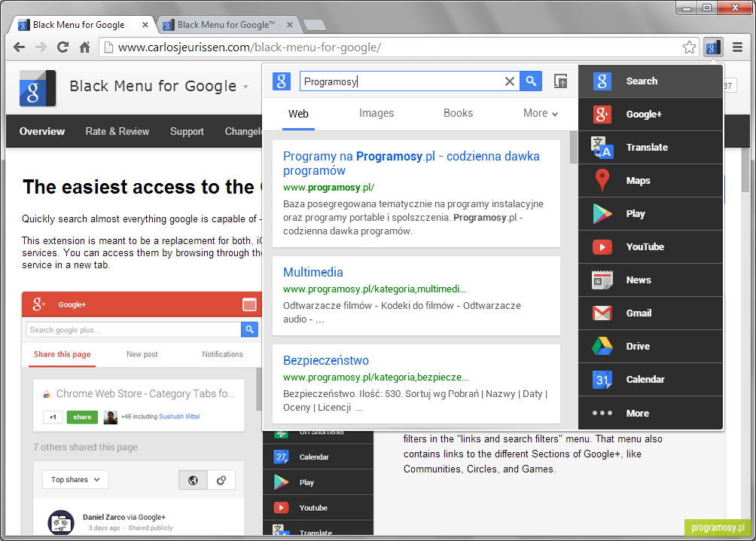The height and width of the screenshot is (541, 756).
Task: Open the Translate service entry
Action: tap(651, 147)
